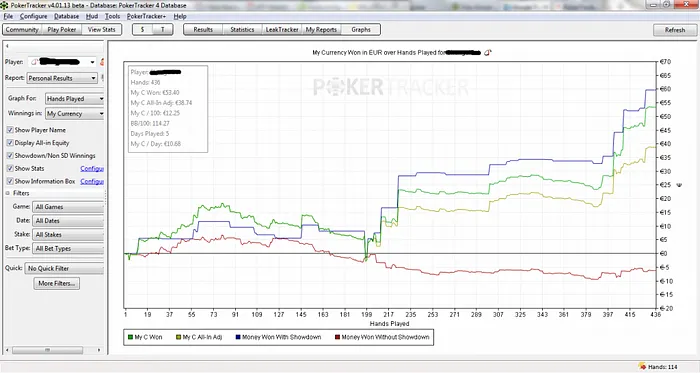Select the T tournaments toggle button
The image size is (700, 373).
pos(162,29)
